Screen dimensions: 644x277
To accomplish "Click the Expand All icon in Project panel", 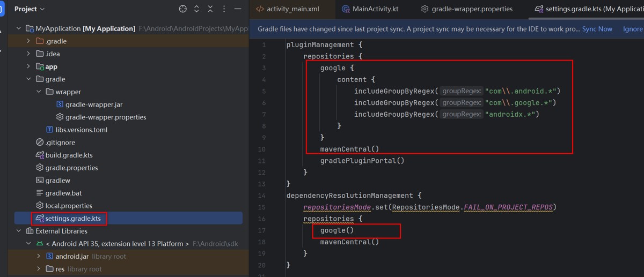I will click(196, 9).
